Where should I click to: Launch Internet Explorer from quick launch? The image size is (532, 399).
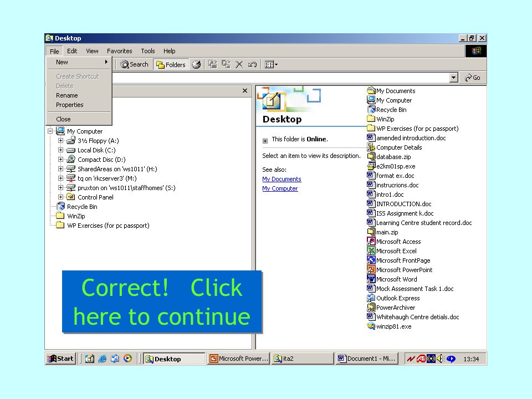click(x=102, y=359)
